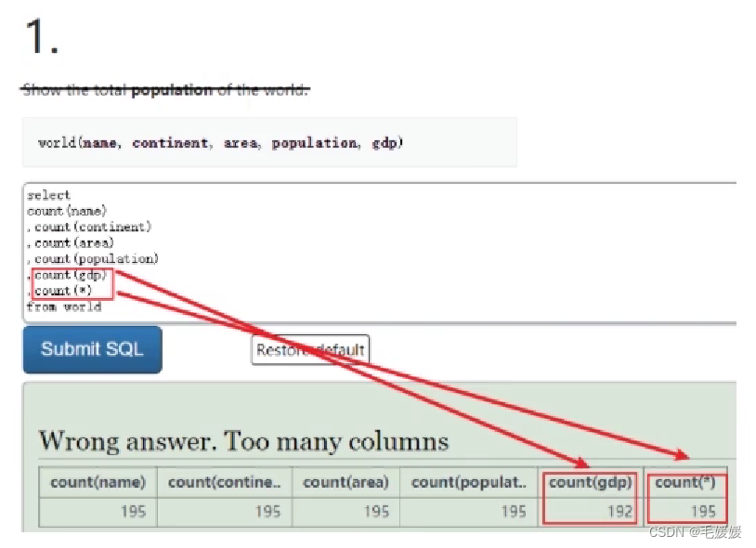Click the 'count(contine..' column header
756x548 pixels.
click(x=224, y=482)
